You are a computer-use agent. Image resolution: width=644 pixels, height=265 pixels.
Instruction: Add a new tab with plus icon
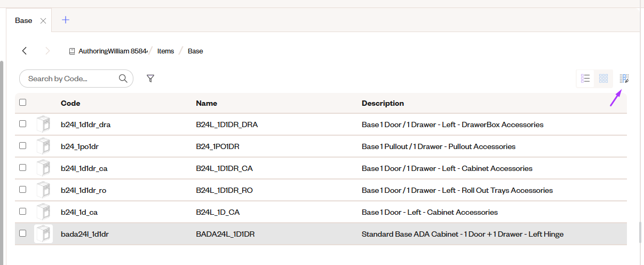66,20
